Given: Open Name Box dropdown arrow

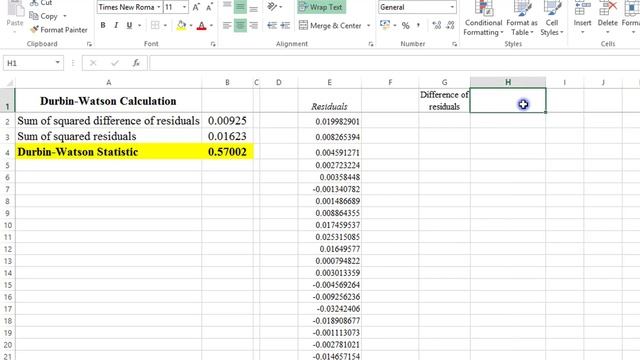Looking at the screenshot, I should coord(58,62).
